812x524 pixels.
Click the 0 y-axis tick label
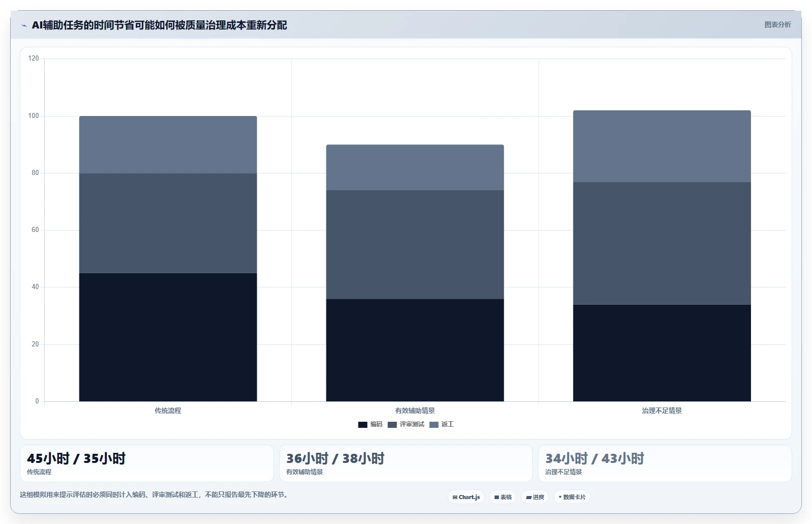[x=37, y=401]
